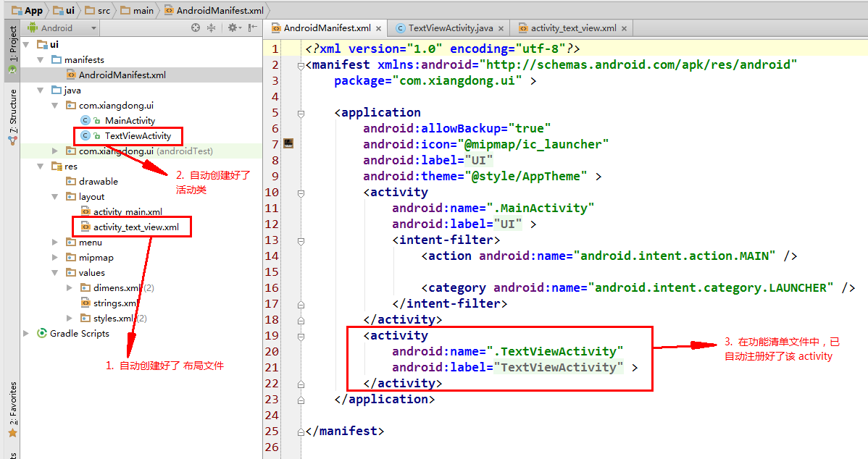Viewport: 868px width, 459px height.
Task: Switch to AndroidManifest.xml editor tab
Action: point(327,28)
